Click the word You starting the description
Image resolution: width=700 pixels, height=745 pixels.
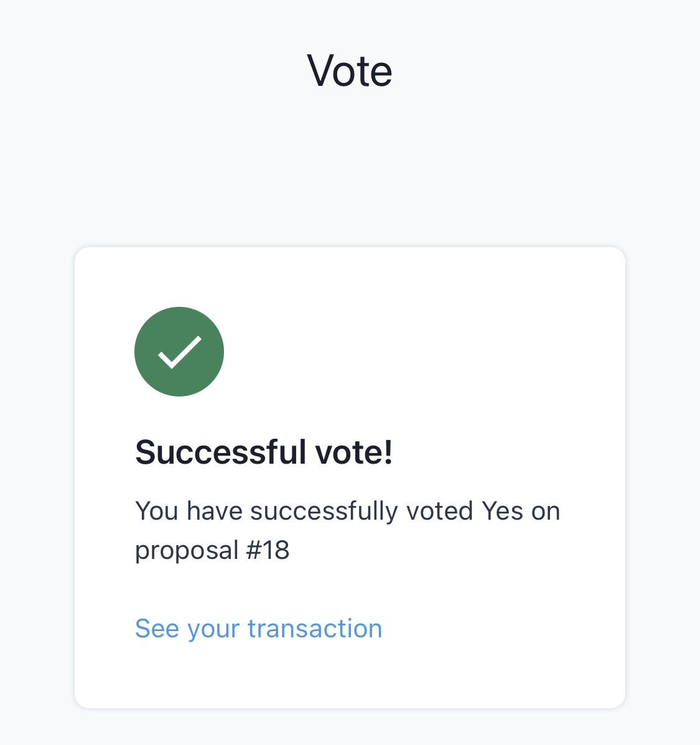click(x=157, y=511)
